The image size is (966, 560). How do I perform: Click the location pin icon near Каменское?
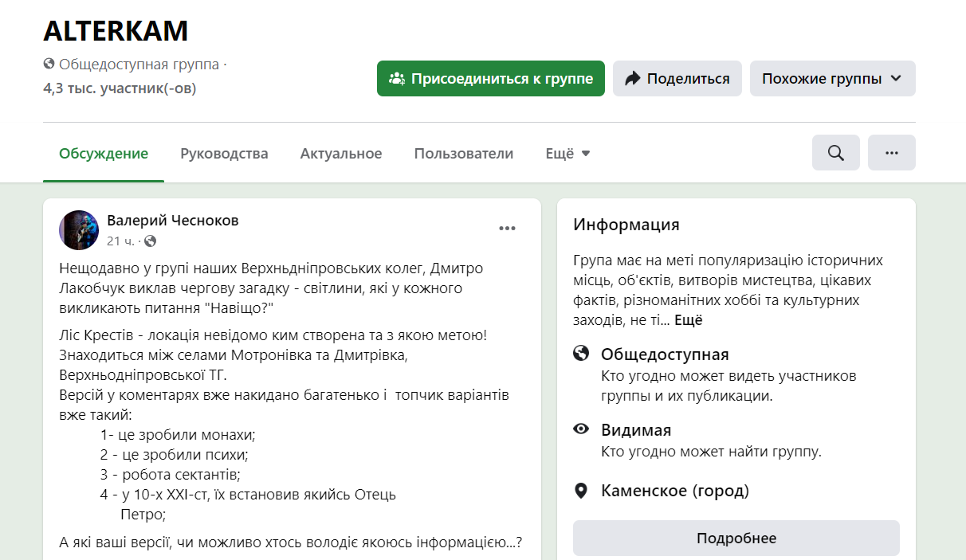580,491
